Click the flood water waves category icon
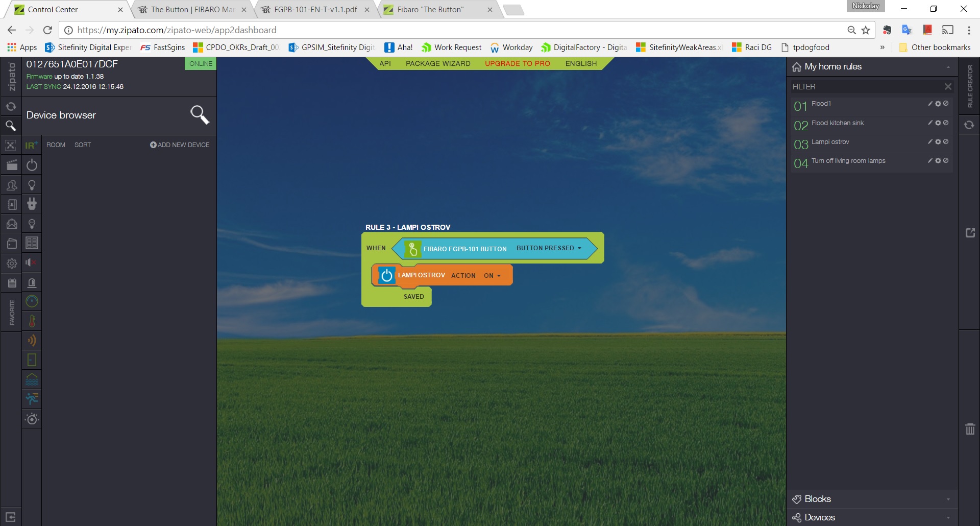Screen dimensions: 980x526 coord(32,379)
